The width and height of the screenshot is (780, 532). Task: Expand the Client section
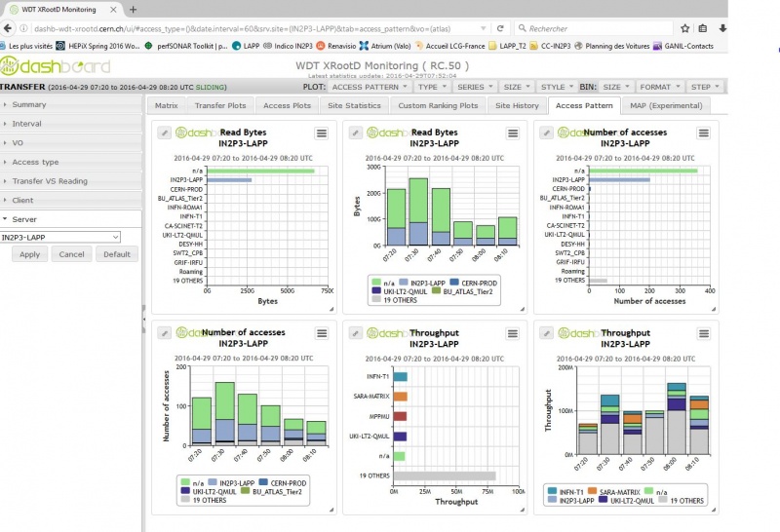70,200
